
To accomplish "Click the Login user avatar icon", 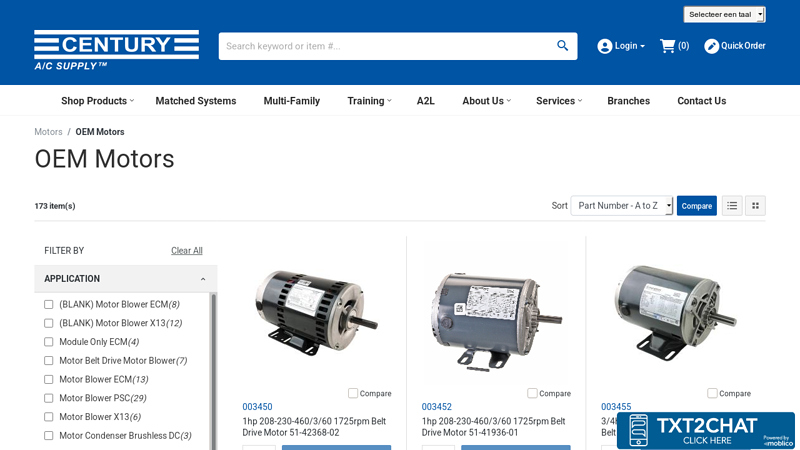I will click(605, 46).
